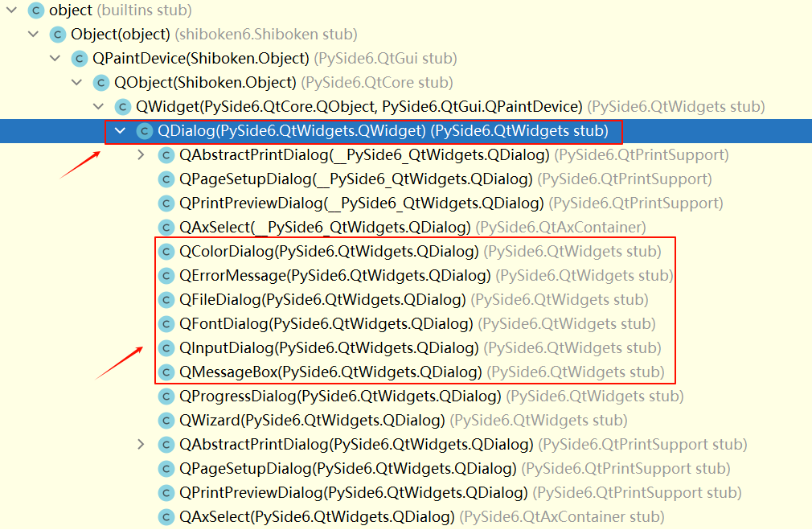
Task: Click the icon of the QPageSetupDialog QtPrintSupport stub row
Action: [x=166, y=468]
